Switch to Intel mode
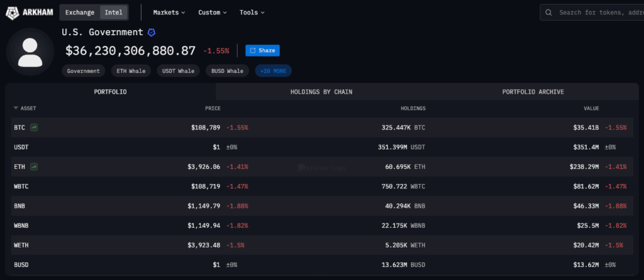The width and height of the screenshot is (644, 280). click(x=113, y=13)
